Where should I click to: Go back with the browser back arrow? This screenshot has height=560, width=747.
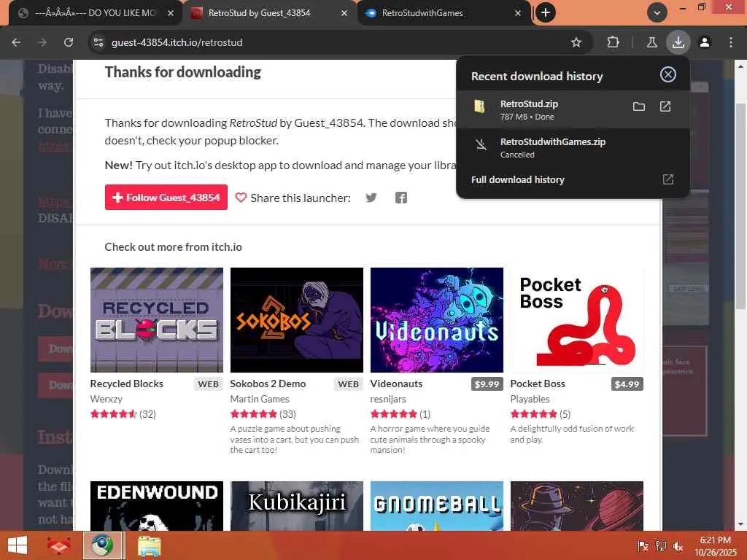16,42
